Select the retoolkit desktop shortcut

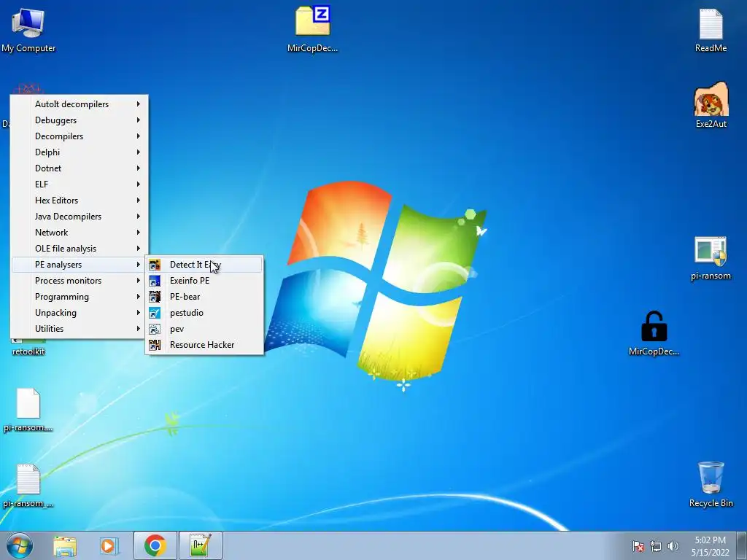(28, 348)
